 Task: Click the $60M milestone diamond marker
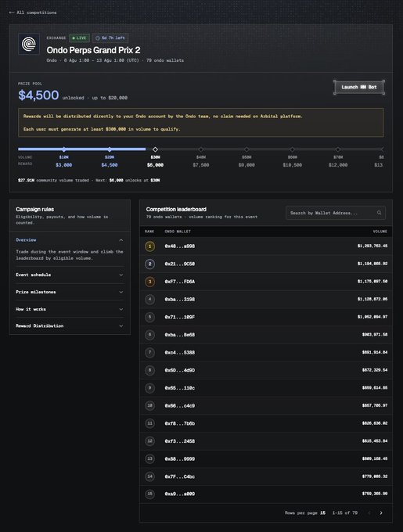coord(292,149)
